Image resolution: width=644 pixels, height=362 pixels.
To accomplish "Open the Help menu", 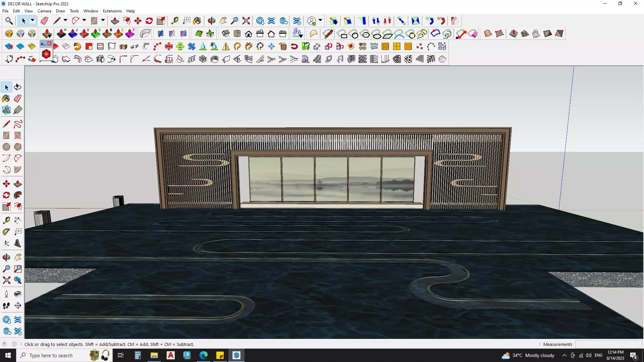I will pos(130,11).
